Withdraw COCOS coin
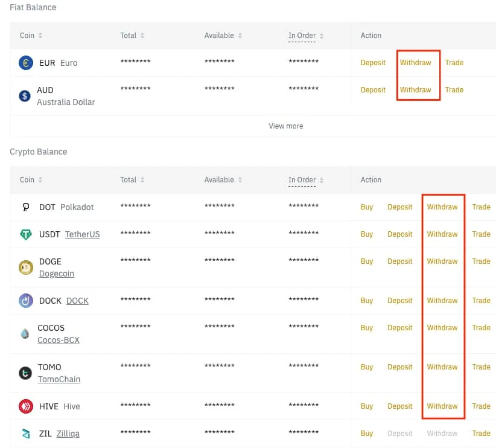Image resolution: width=496 pixels, height=448 pixels. pos(442,328)
